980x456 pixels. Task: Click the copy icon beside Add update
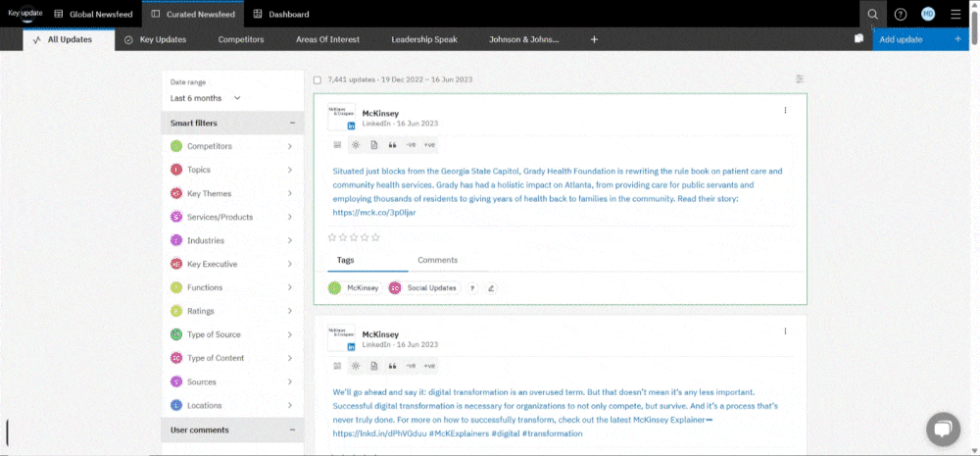(x=858, y=39)
